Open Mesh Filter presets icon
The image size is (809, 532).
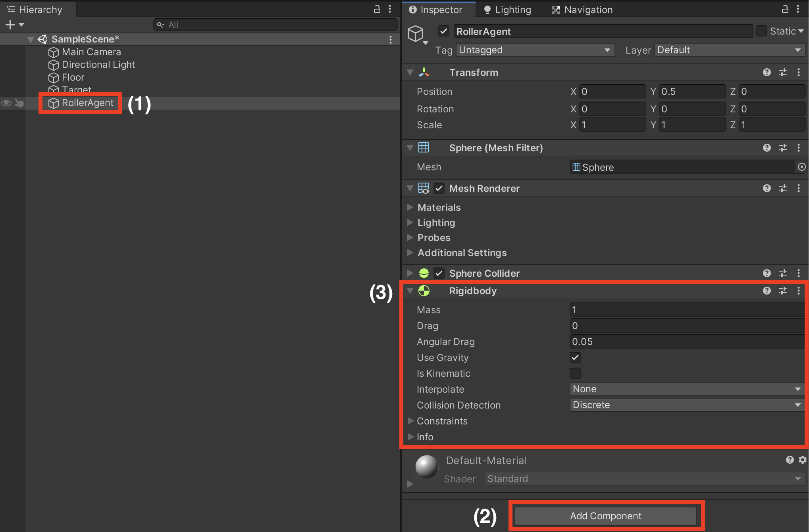click(783, 148)
